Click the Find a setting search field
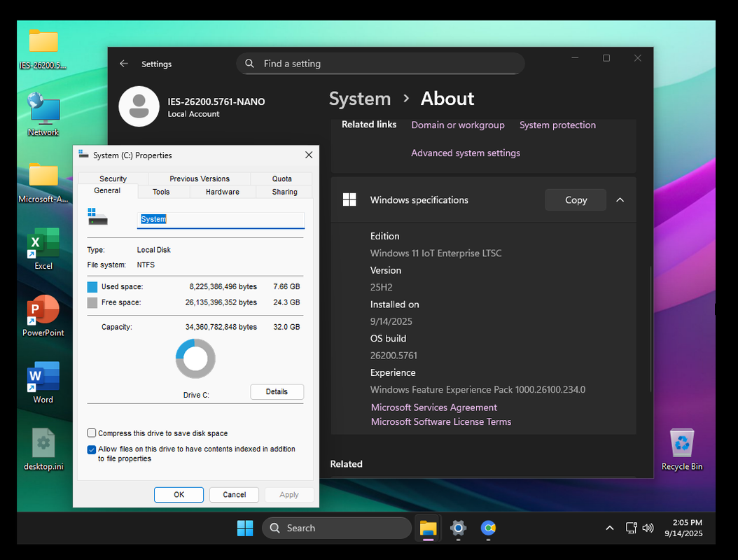This screenshot has height=560, width=738. click(x=380, y=64)
